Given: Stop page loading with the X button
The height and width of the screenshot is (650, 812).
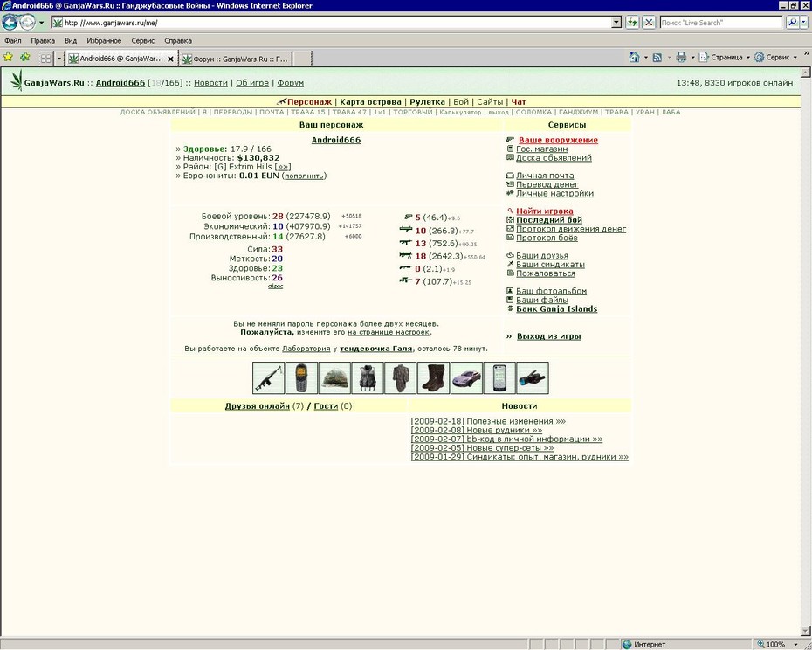Looking at the screenshot, I should point(649,23).
